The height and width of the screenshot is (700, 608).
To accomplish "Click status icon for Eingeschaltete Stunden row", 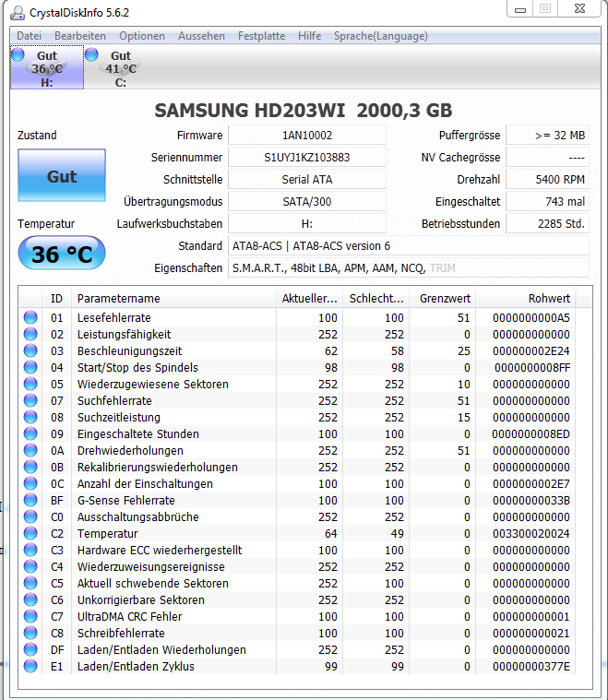I will click(x=30, y=433).
